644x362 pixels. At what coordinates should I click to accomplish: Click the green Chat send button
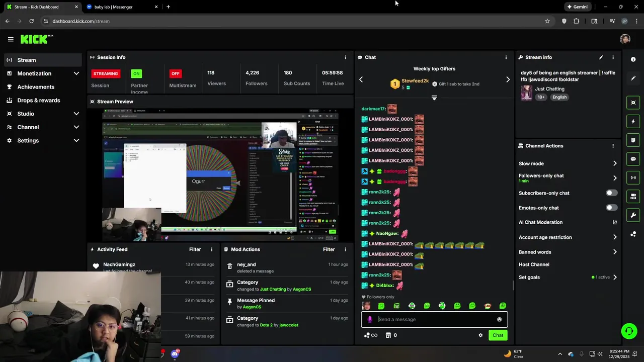498,335
